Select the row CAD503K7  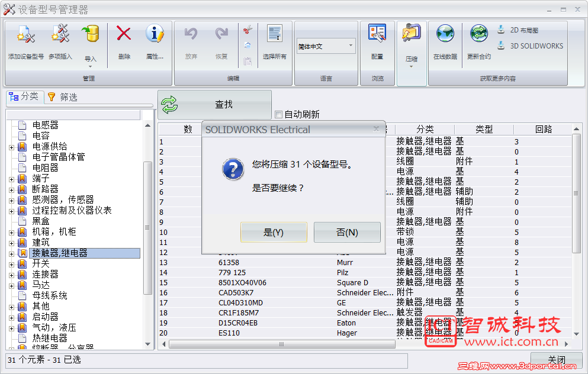coord(365,293)
